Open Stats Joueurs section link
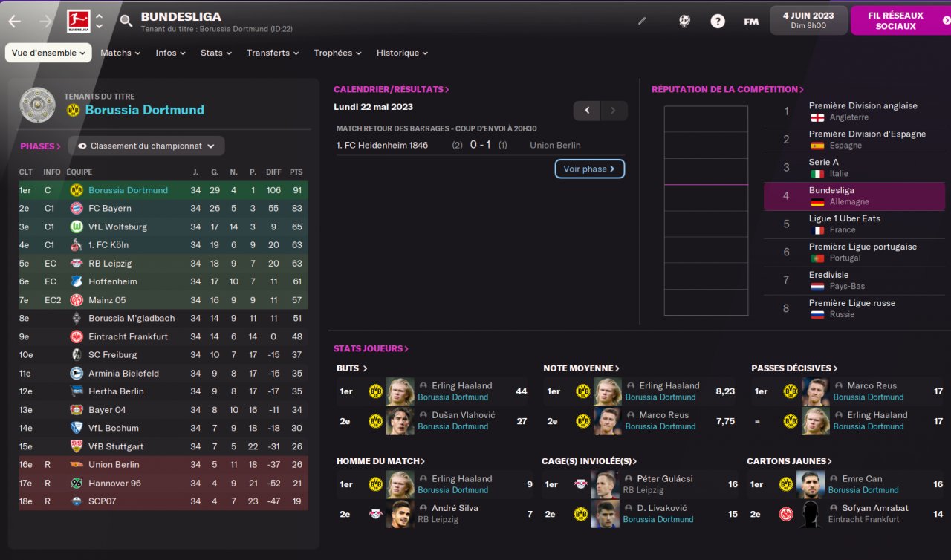Image resolution: width=951 pixels, height=560 pixels. click(x=371, y=348)
